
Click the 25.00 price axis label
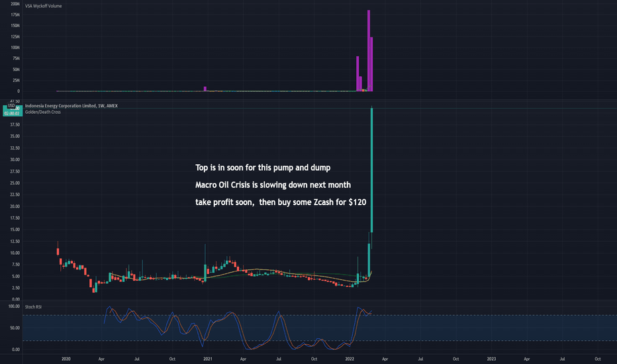15,183
